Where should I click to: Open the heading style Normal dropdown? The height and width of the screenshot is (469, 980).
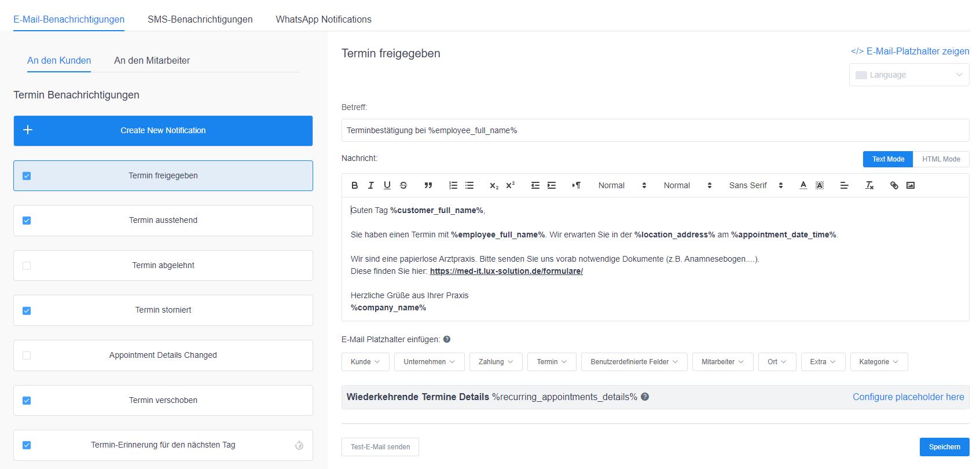pos(622,185)
